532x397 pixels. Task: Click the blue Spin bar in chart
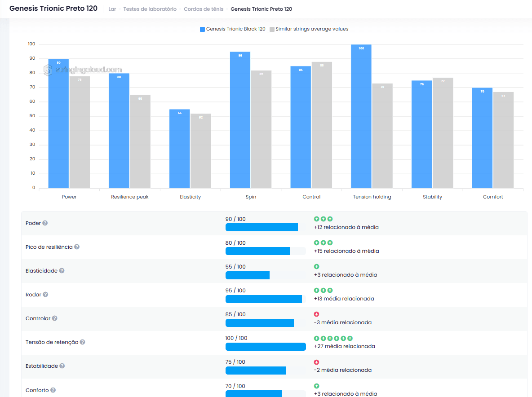(x=240, y=120)
